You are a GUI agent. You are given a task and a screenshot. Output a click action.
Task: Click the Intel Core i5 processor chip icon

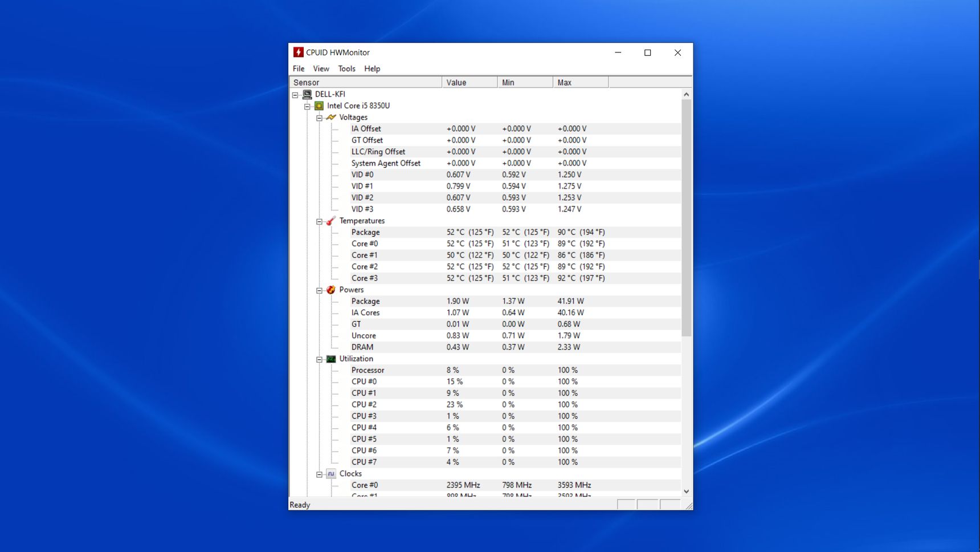[319, 106]
